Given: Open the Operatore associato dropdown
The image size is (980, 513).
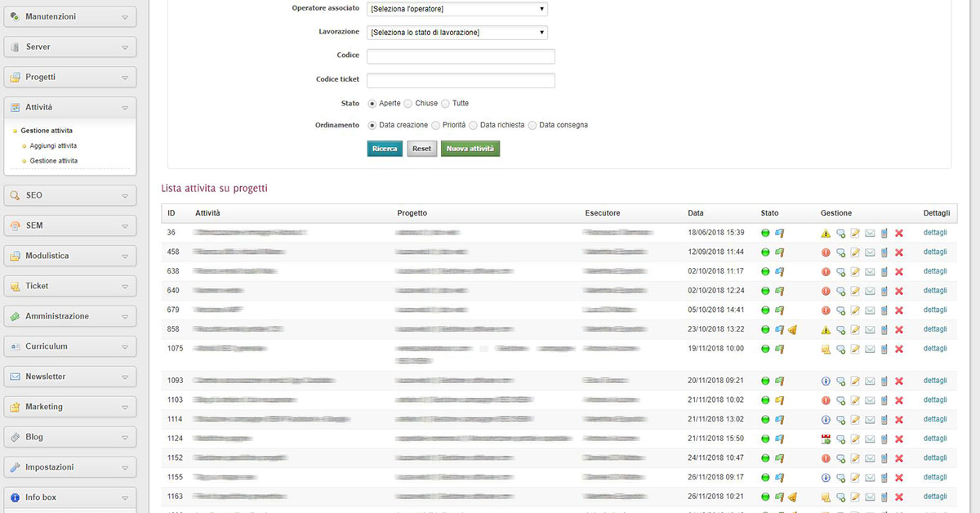Looking at the screenshot, I should (457, 9).
